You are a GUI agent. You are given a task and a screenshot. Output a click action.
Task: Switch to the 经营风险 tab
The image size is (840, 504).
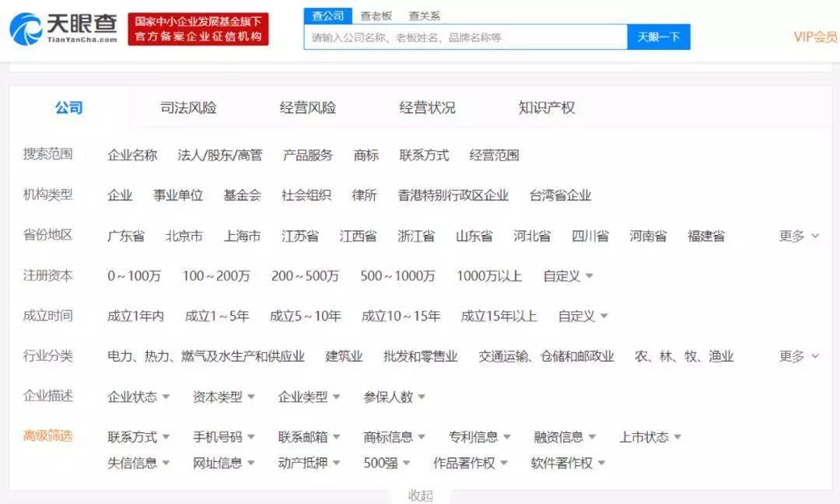307,107
